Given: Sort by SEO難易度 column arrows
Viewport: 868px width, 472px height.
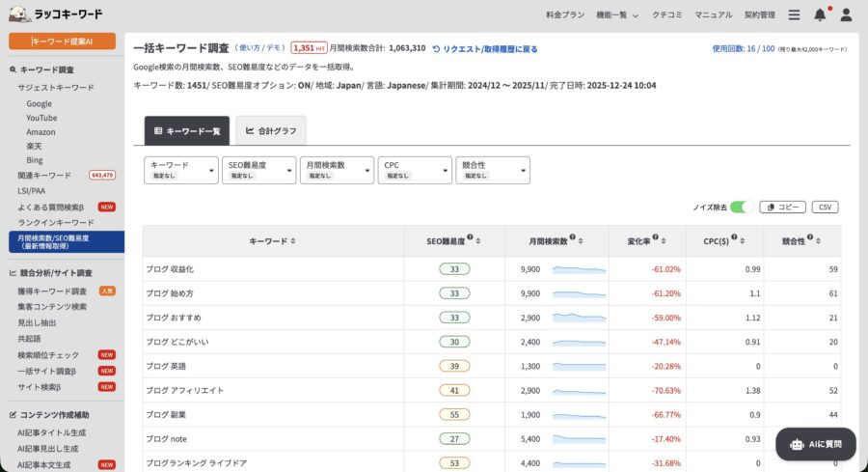Looking at the screenshot, I should pos(478,241).
